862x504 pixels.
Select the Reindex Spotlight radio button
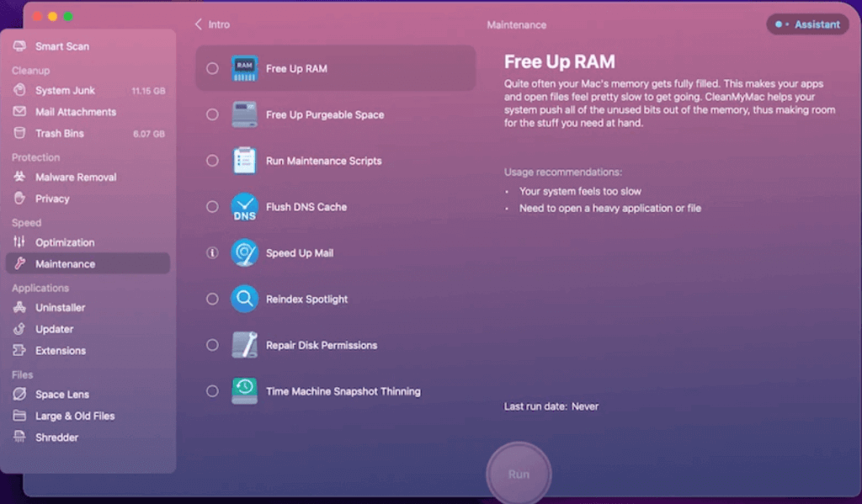tap(212, 299)
